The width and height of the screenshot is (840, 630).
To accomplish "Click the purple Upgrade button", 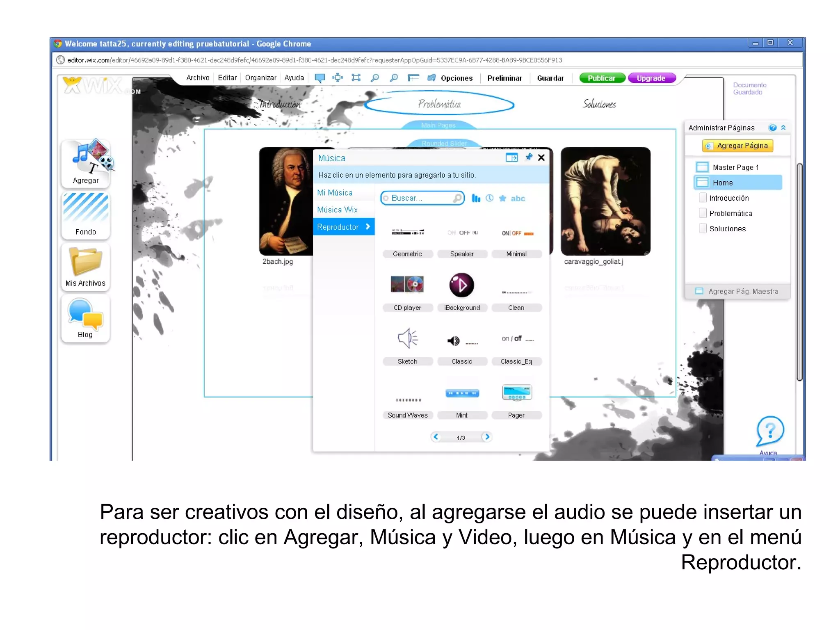I will coord(651,78).
